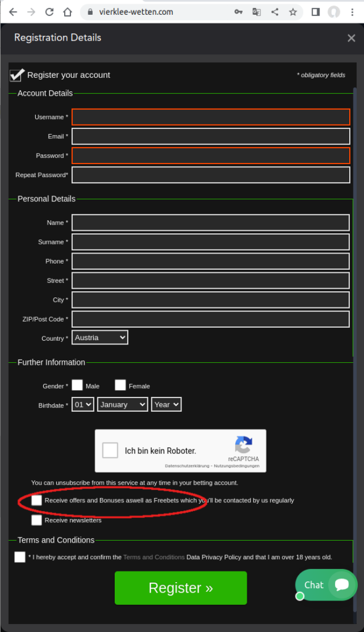
Task: Click the obligatory fields note
Action: (x=321, y=75)
